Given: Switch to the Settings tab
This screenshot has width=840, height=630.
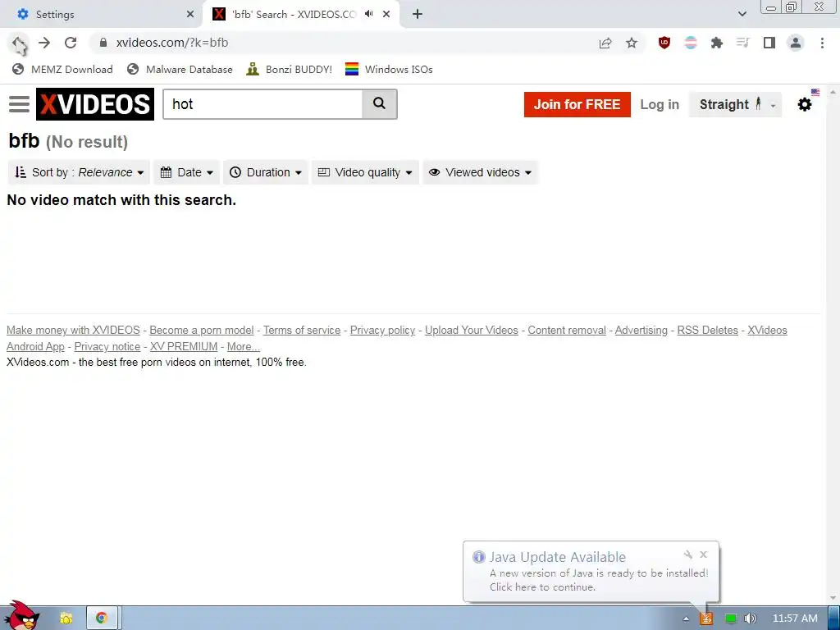Looking at the screenshot, I should coord(102,14).
